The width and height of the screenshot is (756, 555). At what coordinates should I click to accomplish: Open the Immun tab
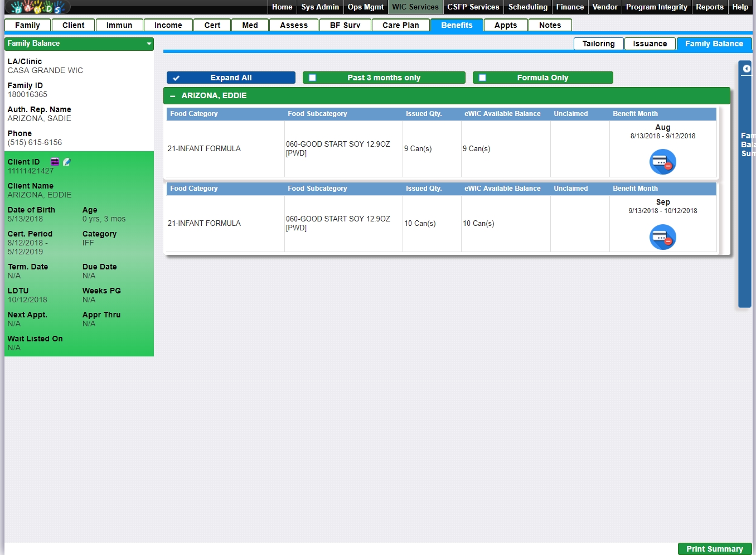(x=119, y=25)
